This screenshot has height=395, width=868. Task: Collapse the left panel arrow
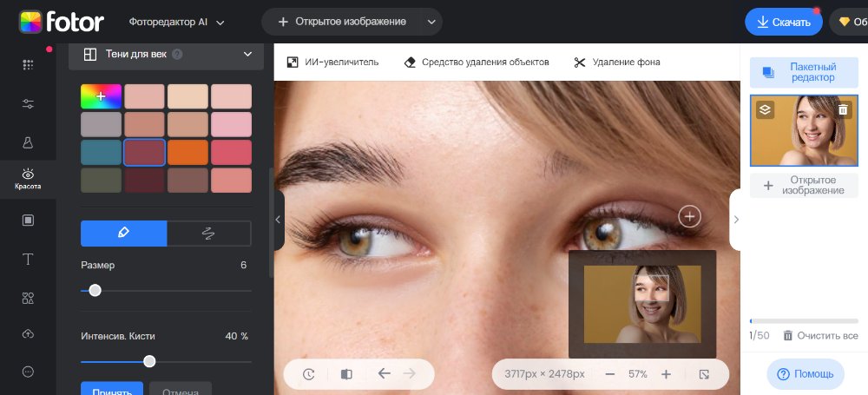[279, 220]
